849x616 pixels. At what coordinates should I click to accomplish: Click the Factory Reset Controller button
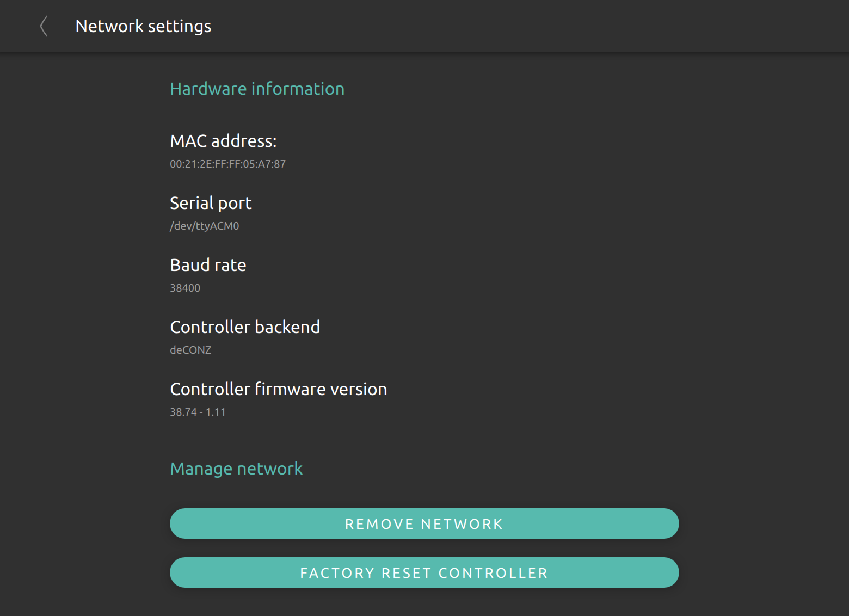(x=424, y=572)
